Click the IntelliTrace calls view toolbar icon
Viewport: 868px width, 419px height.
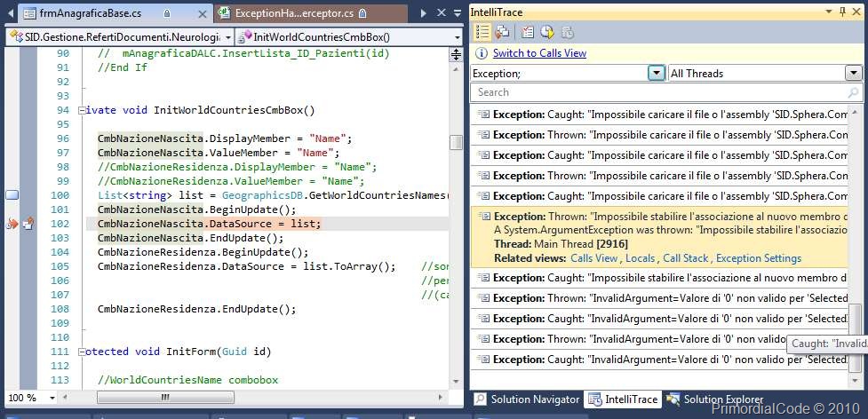[x=502, y=33]
